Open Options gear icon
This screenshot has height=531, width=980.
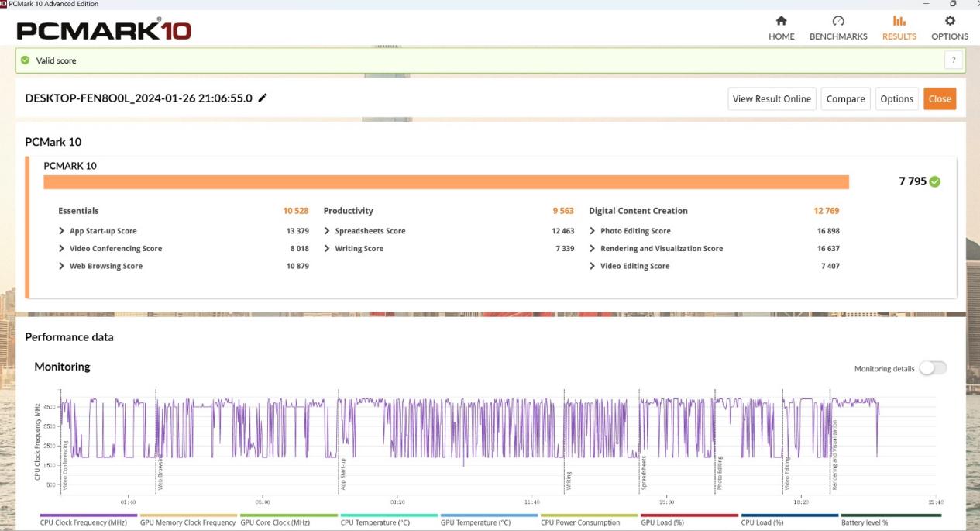point(950,21)
